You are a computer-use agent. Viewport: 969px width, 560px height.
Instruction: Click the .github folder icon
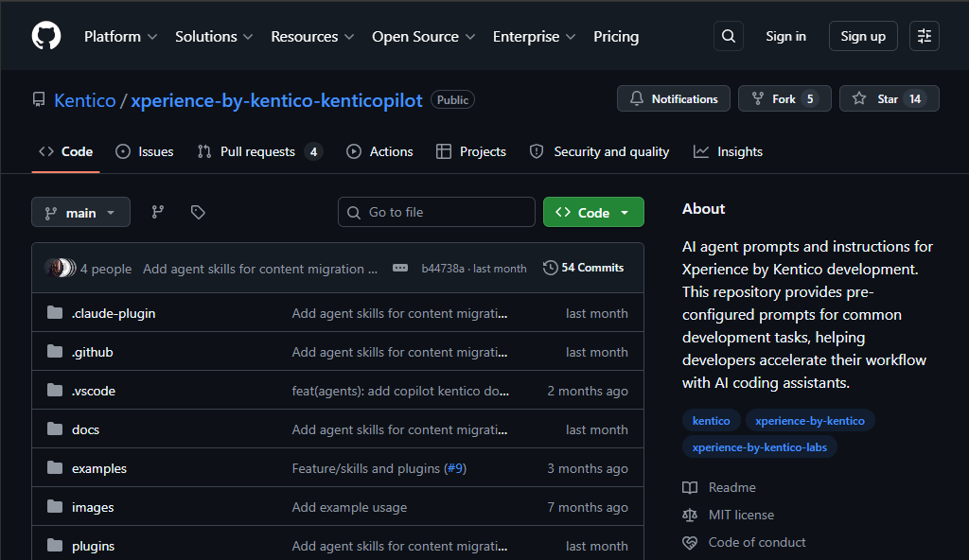click(x=55, y=352)
